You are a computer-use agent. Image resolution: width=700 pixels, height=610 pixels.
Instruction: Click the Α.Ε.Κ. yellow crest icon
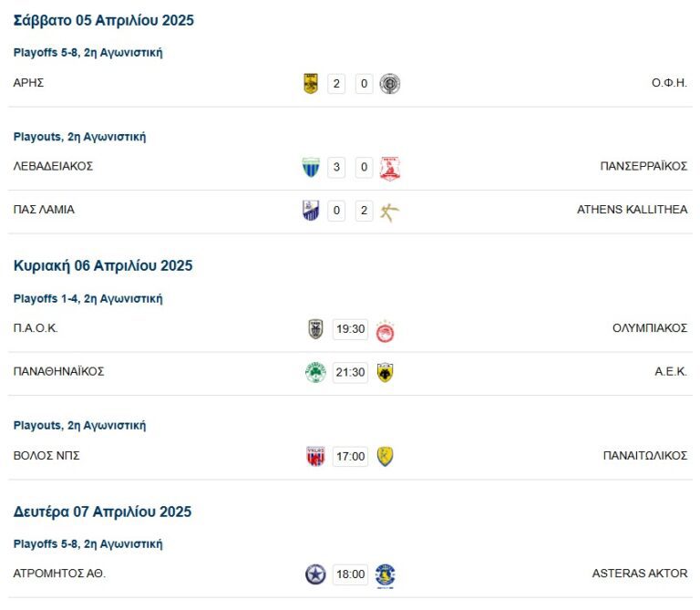coord(385,372)
